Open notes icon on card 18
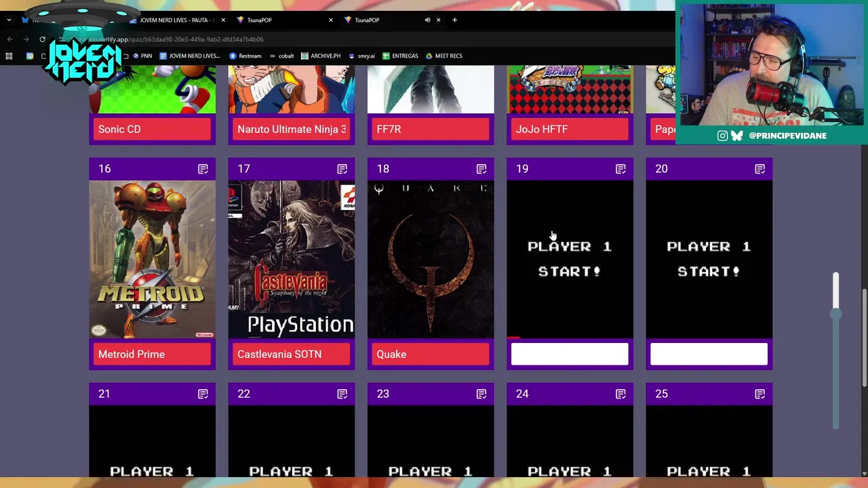 pos(481,169)
